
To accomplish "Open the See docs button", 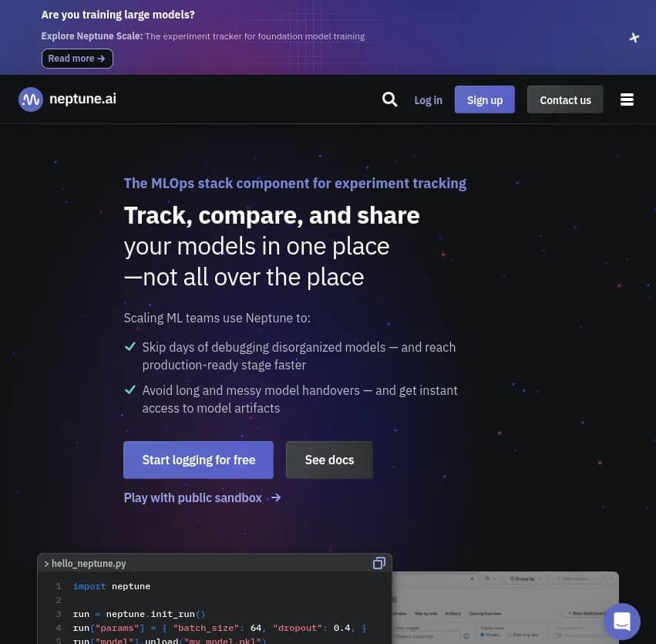I will click(x=329, y=460).
